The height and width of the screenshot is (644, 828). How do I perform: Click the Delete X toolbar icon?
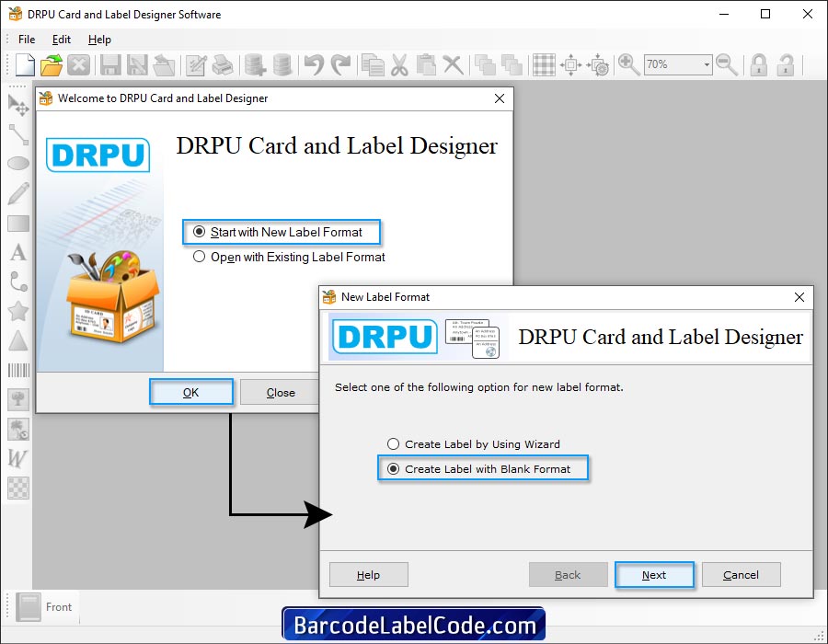[453, 65]
